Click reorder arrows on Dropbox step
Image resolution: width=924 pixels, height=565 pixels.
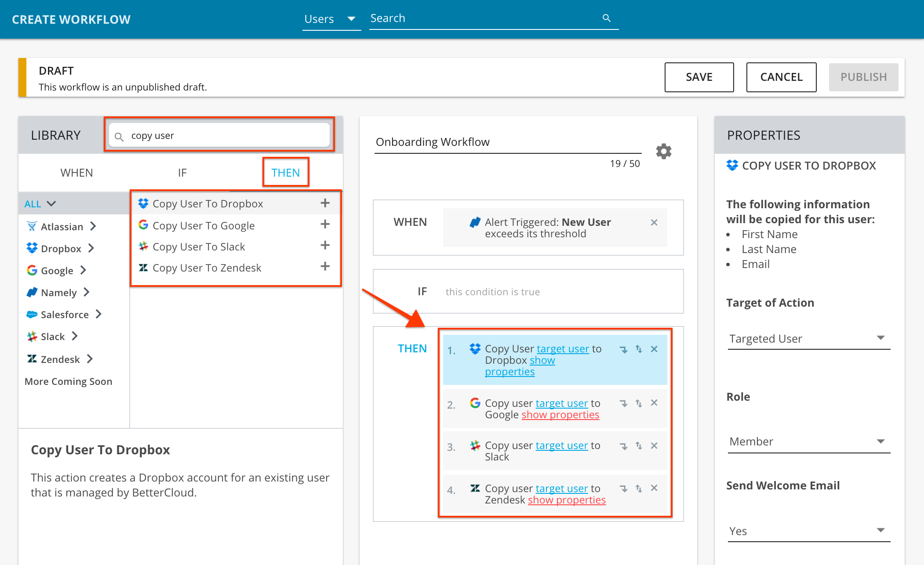[x=639, y=349]
